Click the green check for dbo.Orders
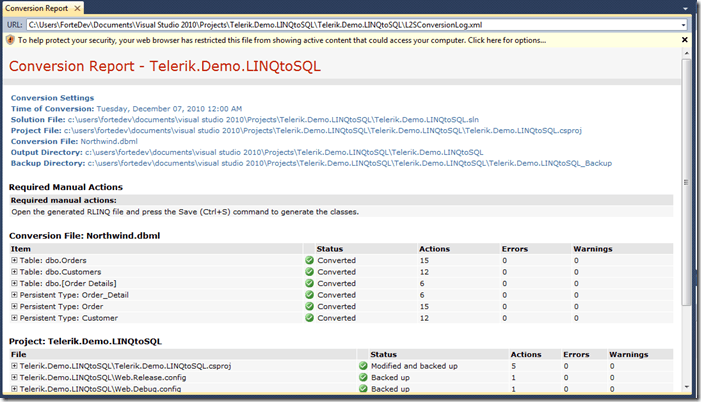Image resolution: width=701 pixels, height=402 pixels. (x=309, y=260)
